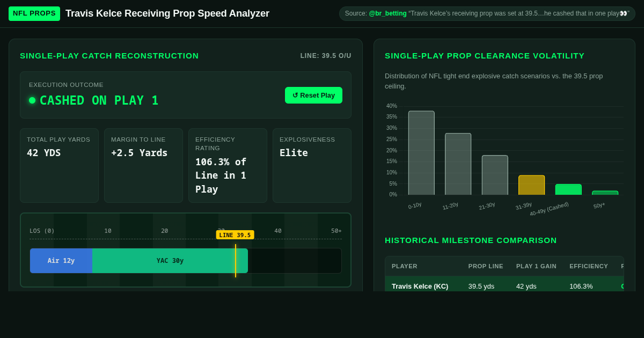Click the LINE: 39.5 O/U label
This screenshot has width=644, height=338.
pyautogui.click(x=326, y=56)
